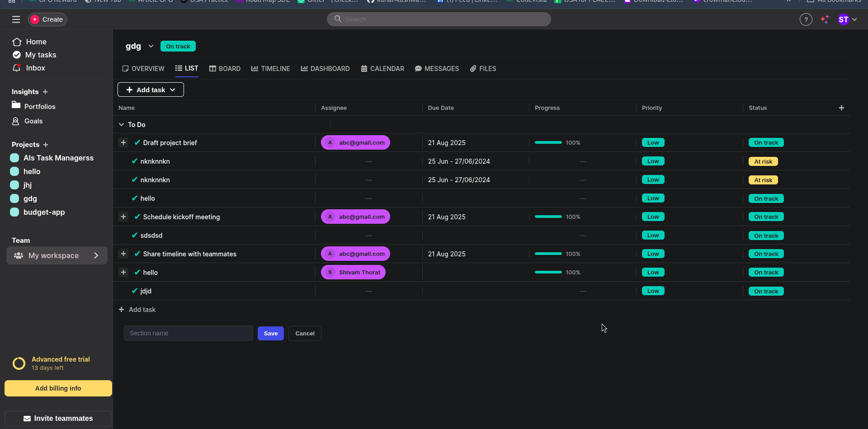Click the Section name input field
Image resolution: width=868 pixels, height=429 pixels.
tap(189, 334)
